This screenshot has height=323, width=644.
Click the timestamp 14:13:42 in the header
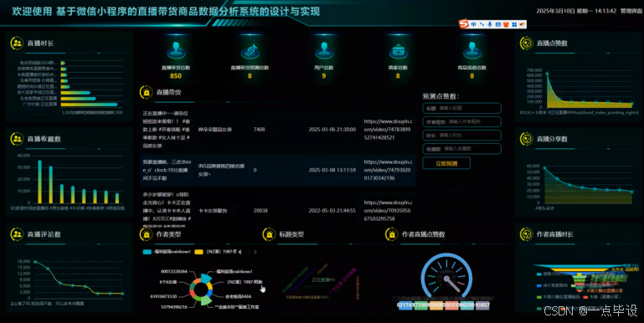pyautogui.click(x=605, y=11)
